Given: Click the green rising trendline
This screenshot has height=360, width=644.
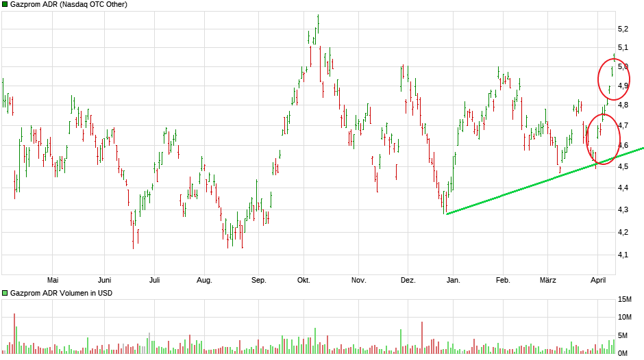Looking at the screenshot, I should tap(545, 181).
